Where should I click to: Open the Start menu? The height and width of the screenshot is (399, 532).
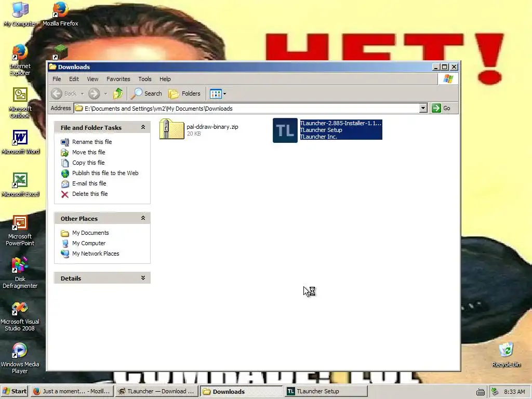(x=15, y=391)
